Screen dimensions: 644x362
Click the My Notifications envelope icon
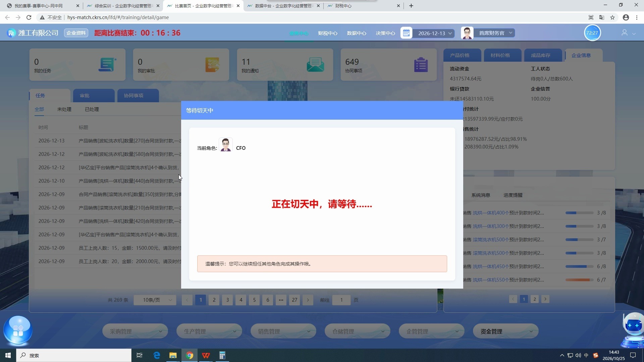tap(315, 64)
